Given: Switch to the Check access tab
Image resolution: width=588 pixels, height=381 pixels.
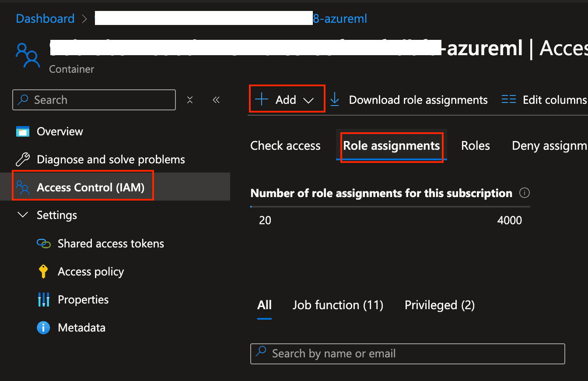Looking at the screenshot, I should 285,145.
